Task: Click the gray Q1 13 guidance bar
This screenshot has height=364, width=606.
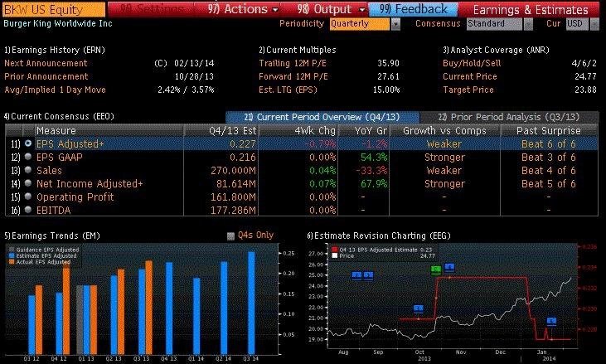Action: click(80, 319)
